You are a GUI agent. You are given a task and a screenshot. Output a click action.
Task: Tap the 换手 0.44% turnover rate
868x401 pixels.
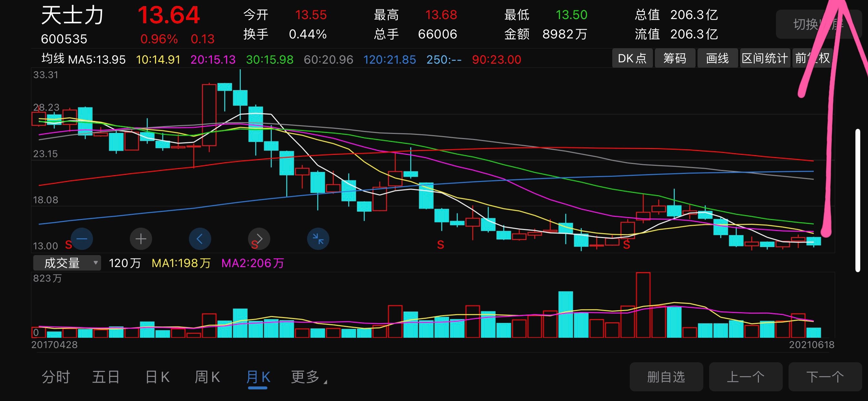click(x=285, y=34)
